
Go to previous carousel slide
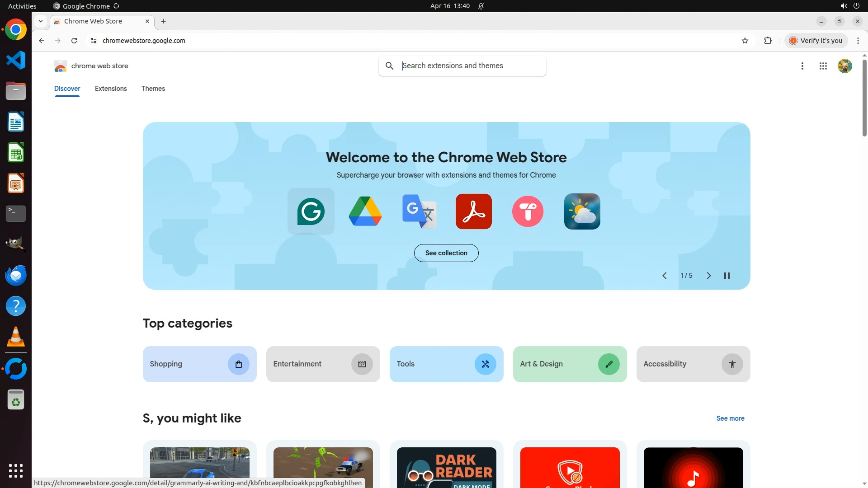pos(665,276)
